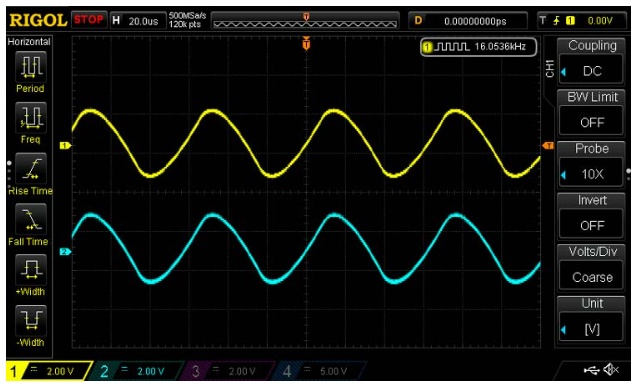Select the Period measurement icon

[x=31, y=67]
